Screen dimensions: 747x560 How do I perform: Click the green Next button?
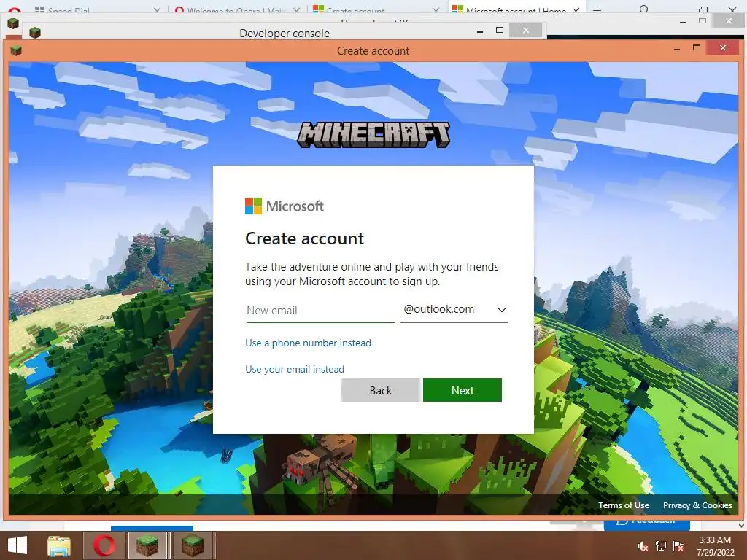point(462,390)
